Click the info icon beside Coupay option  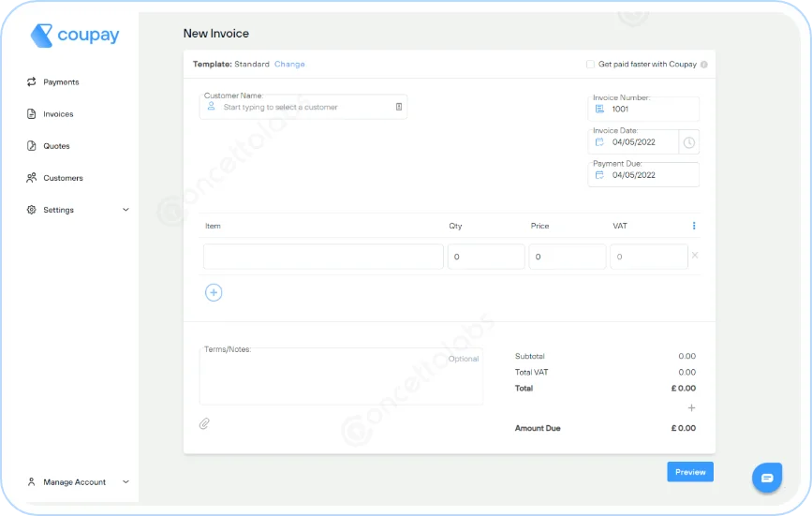coord(703,65)
